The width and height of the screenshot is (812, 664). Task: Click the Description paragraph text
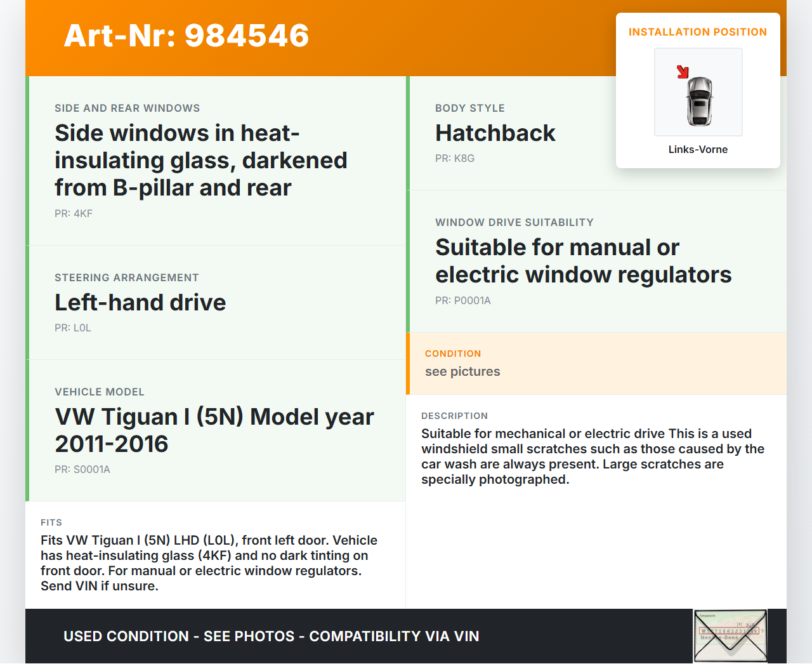tap(593, 456)
